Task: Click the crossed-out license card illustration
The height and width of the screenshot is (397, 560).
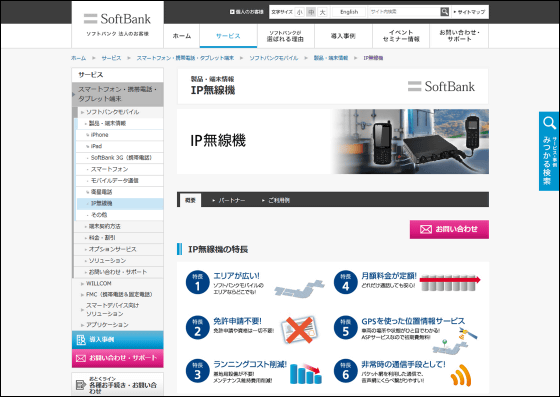Action: click(x=299, y=330)
